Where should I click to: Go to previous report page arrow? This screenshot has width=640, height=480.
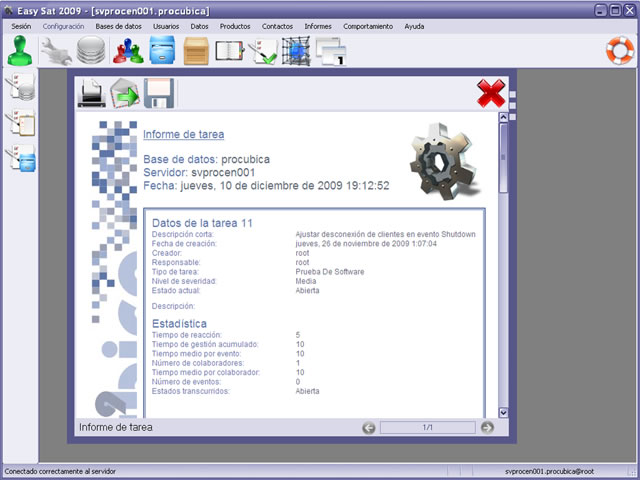tap(369, 428)
